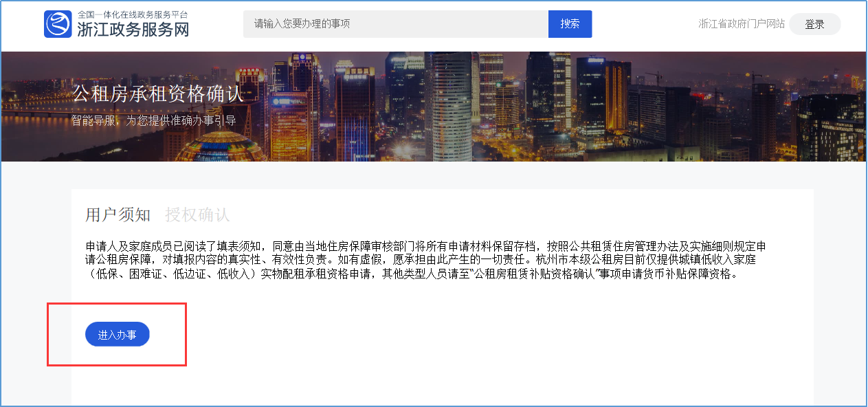Select the 用户须知 tab
Viewport: 868px width, 407px height.
118,214
